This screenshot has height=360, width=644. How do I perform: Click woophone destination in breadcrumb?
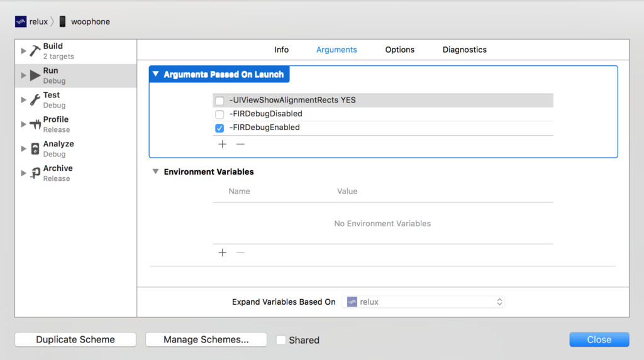pos(91,21)
